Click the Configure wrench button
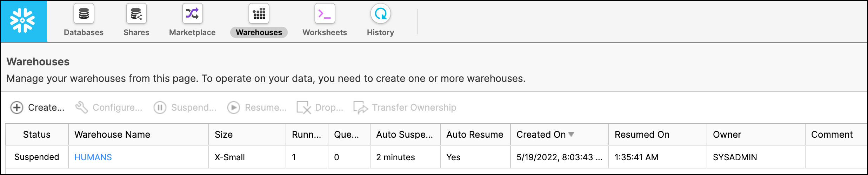 point(109,108)
